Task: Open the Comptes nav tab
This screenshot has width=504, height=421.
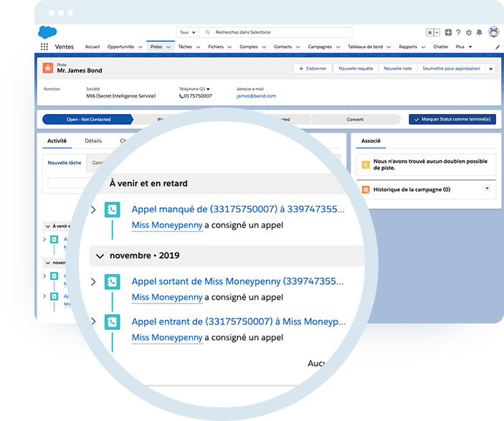Action: point(249,47)
